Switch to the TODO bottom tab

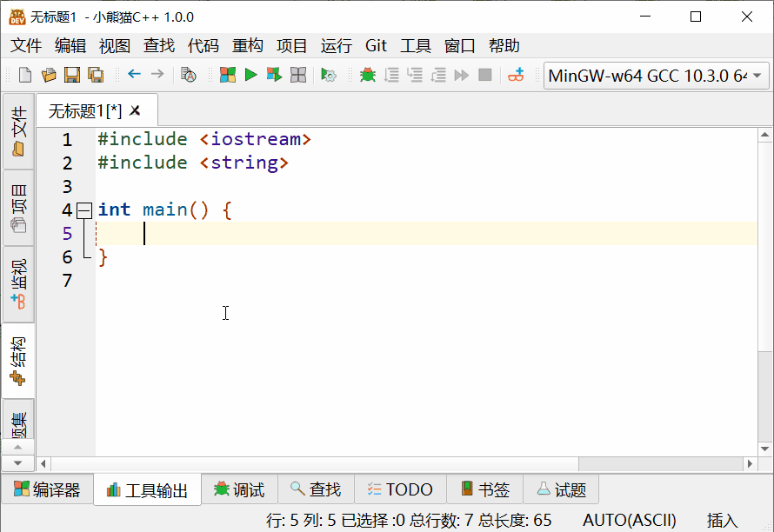pos(400,490)
